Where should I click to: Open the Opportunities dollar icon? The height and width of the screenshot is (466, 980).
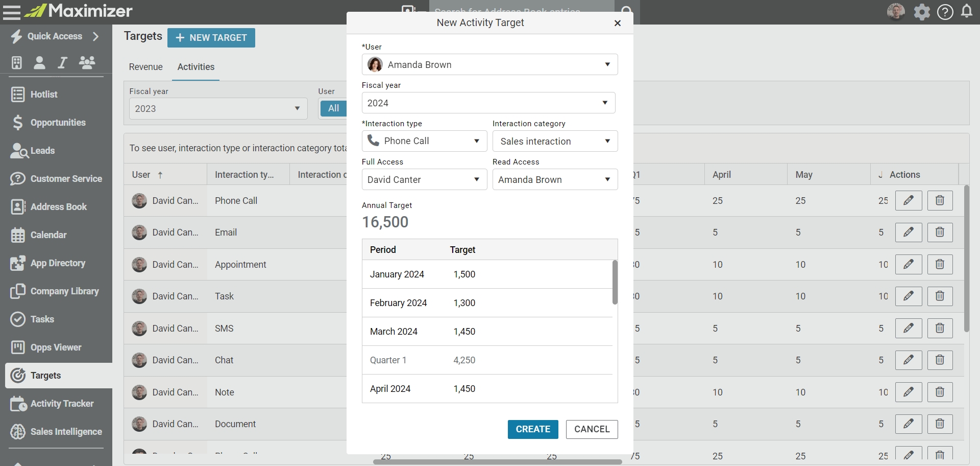(18, 123)
